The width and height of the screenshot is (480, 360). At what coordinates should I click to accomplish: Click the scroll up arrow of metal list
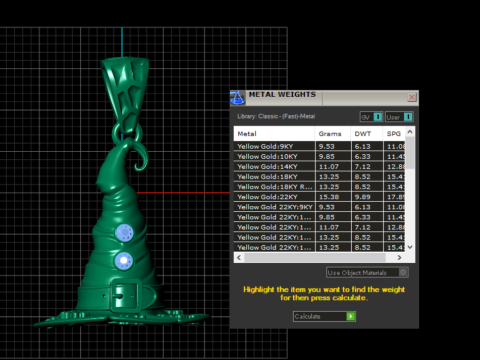tap(410, 132)
